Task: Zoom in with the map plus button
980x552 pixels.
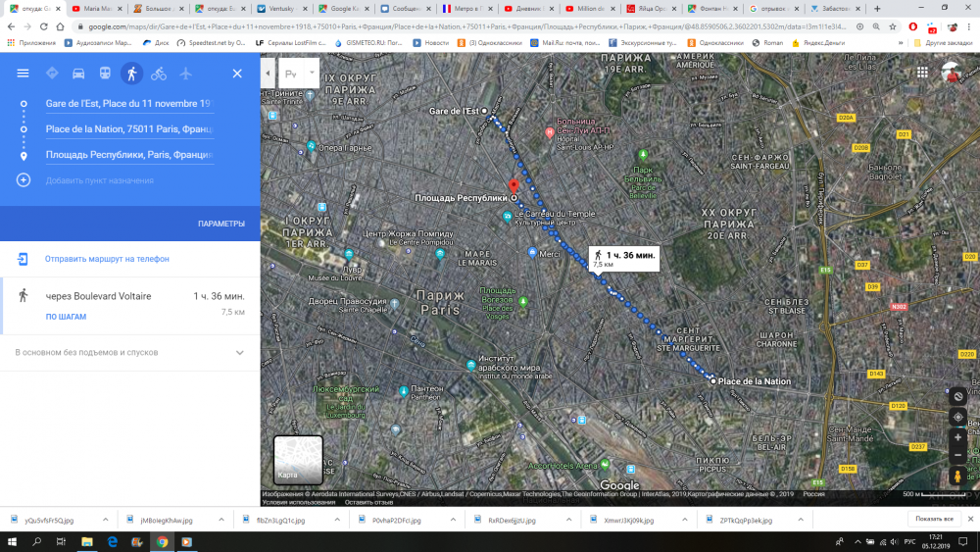Action: [957, 436]
